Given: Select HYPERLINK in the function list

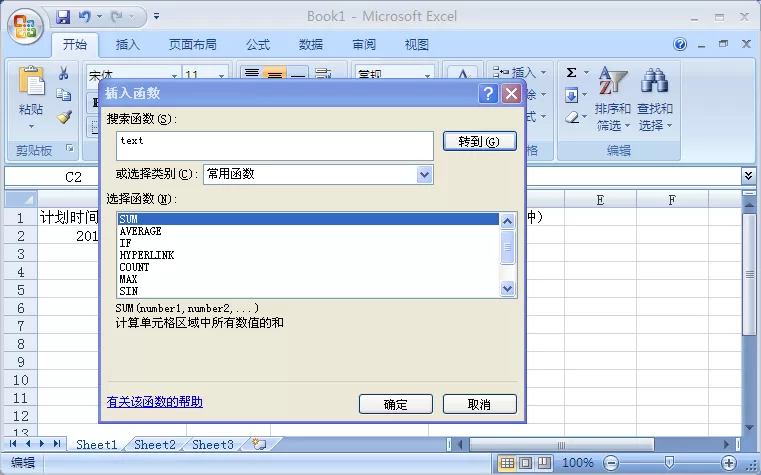Looking at the screenshot, I should [308, 255].
